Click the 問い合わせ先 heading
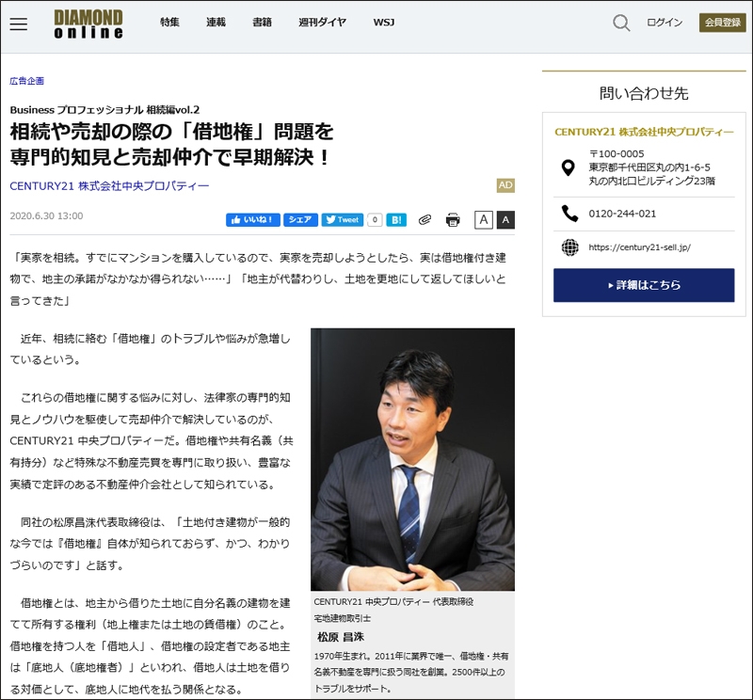 point(644,93)
